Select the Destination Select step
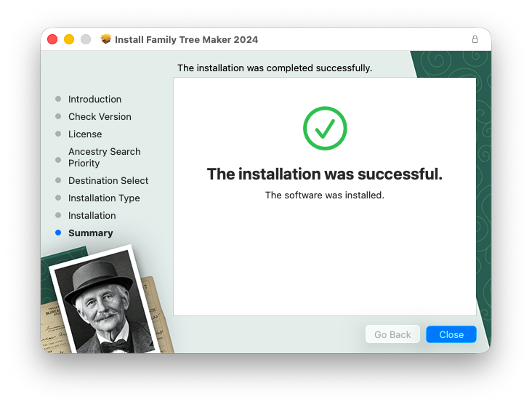 coord(108,180)
